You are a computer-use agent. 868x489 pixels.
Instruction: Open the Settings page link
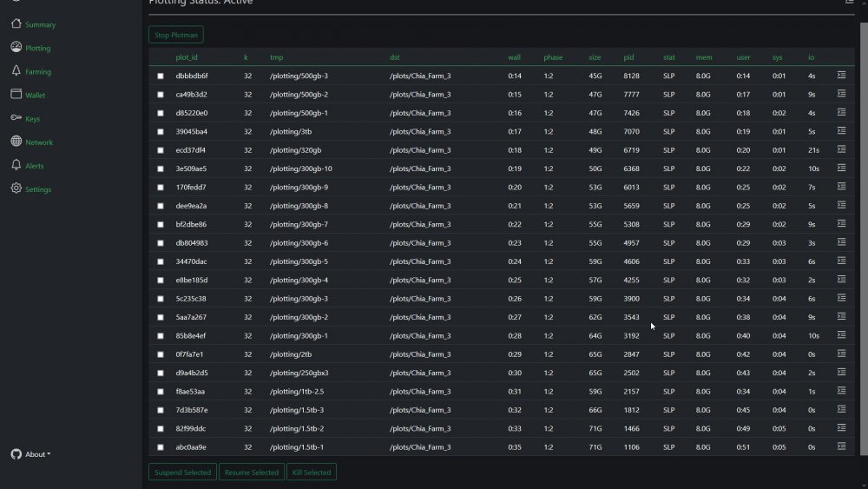[x=38, y=189]
